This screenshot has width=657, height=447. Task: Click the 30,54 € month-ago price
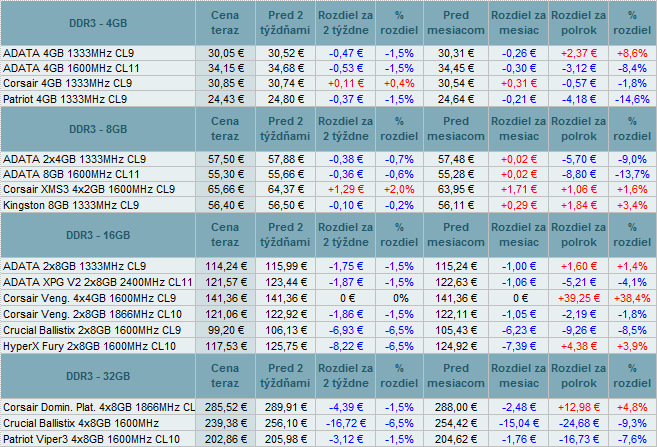pos(456,83)
